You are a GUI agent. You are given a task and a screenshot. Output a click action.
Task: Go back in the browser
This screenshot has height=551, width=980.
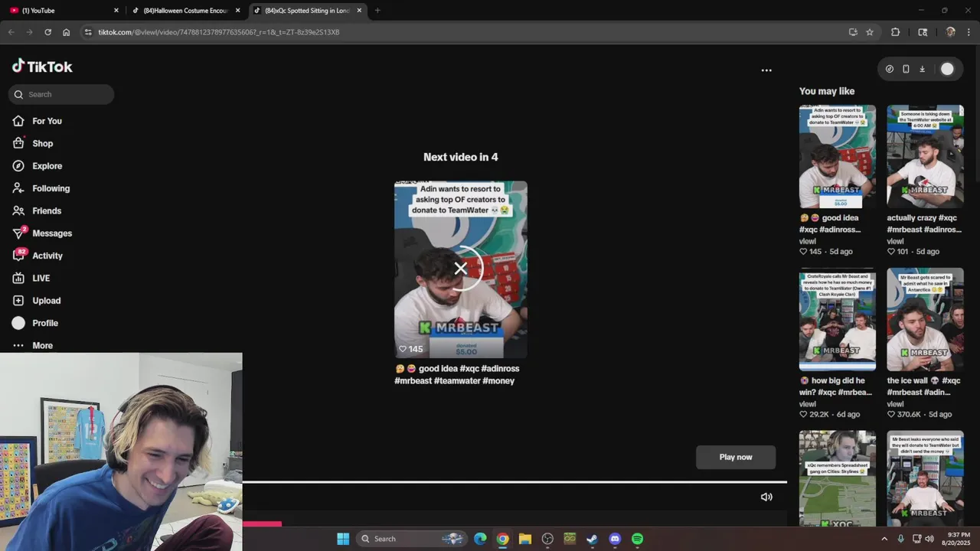(x=11, y=32)
